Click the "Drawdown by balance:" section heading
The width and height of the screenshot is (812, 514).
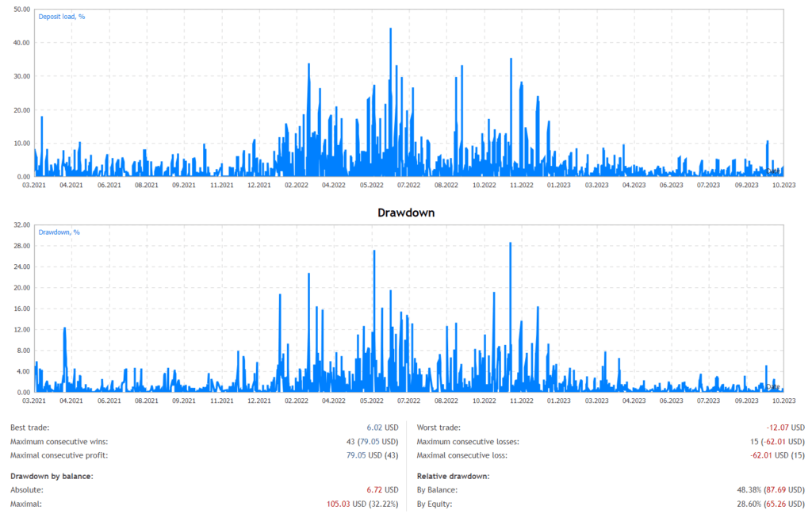52,476
